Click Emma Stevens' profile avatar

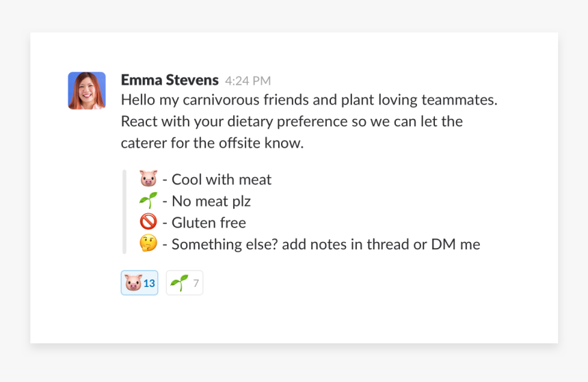click(87, 91)
